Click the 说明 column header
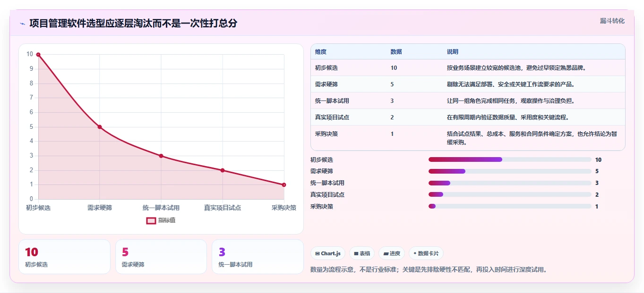Image resolution: width=644 pixels, height=293 pixels. [x=453, y=52]
